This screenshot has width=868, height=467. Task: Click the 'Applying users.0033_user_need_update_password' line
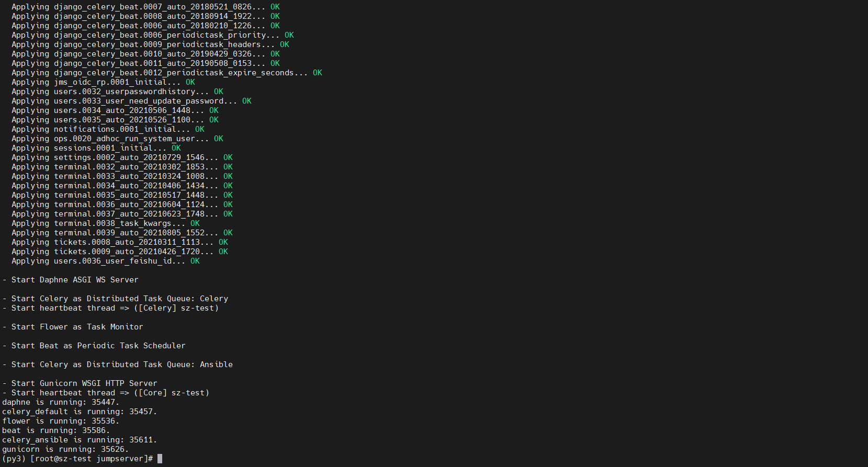131,101
